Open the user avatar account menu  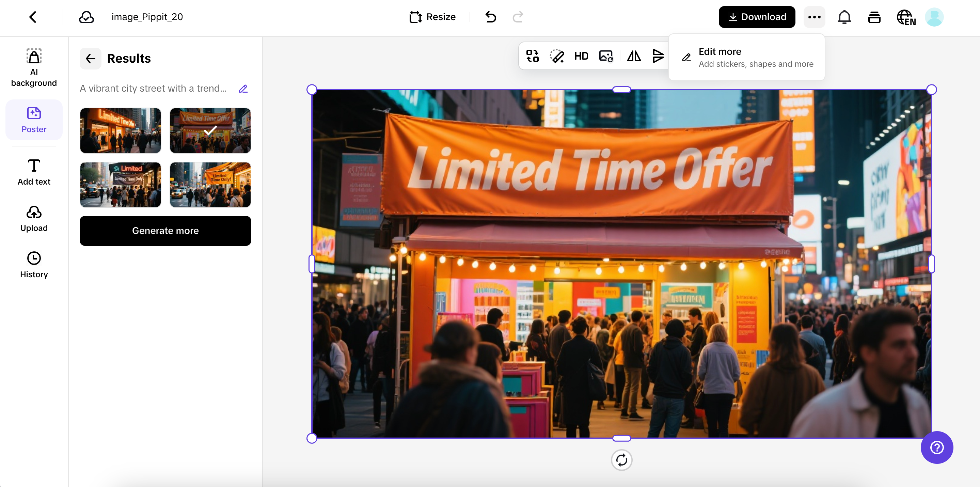934,17
